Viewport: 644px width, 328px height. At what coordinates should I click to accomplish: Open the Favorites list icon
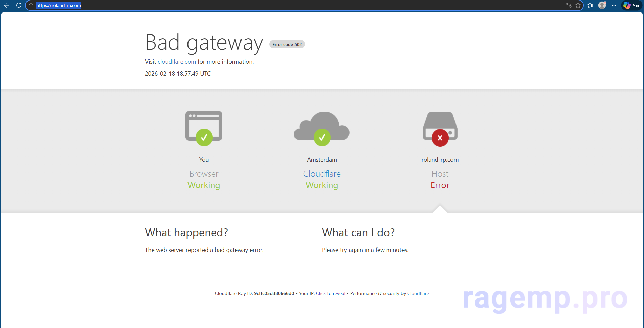(590, 5)
